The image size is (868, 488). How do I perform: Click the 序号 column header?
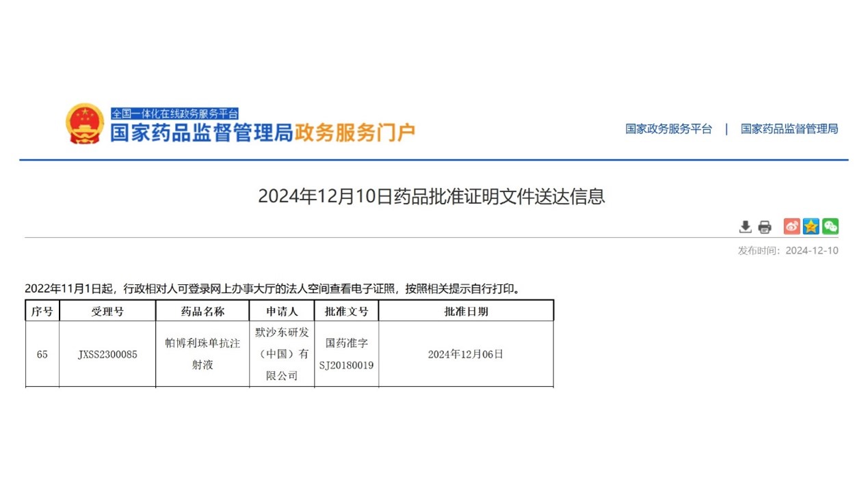pos(42,311)
